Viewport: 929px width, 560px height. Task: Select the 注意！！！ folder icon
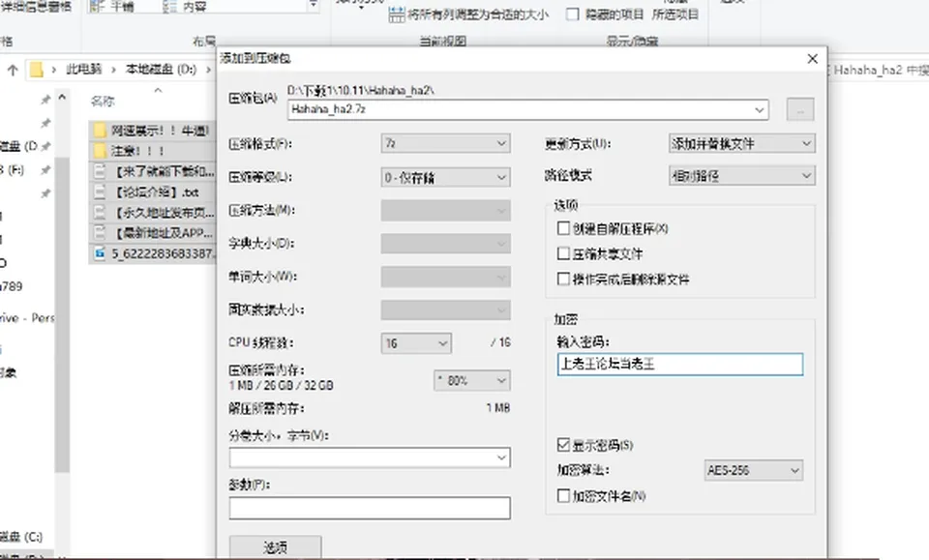100,150
